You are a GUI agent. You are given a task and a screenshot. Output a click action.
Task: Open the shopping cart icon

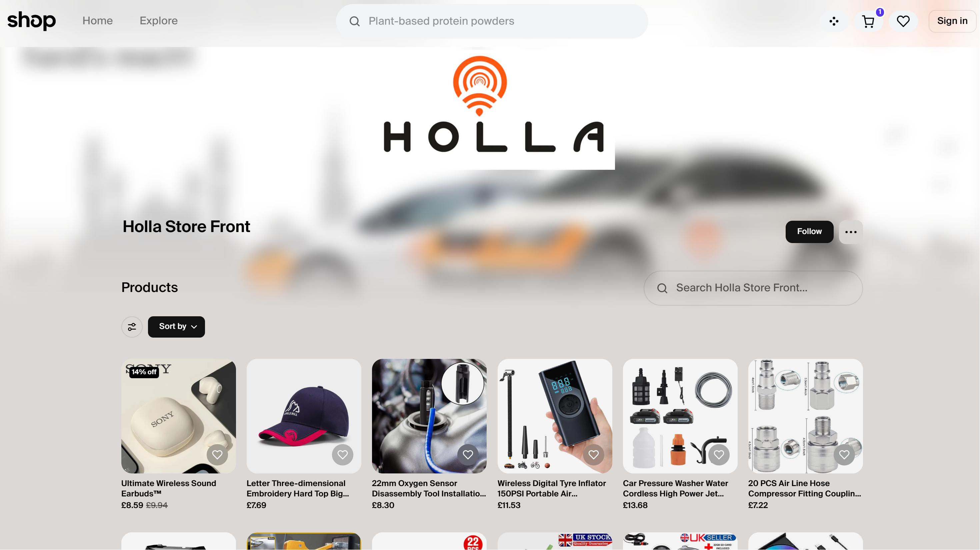click(869, 21)
